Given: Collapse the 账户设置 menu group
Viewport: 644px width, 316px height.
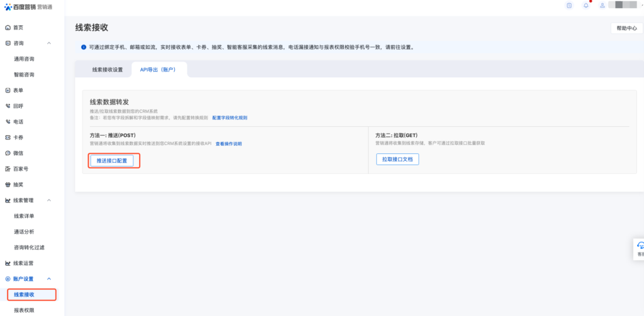Looking at the screenshot, I should coord(49,278).
